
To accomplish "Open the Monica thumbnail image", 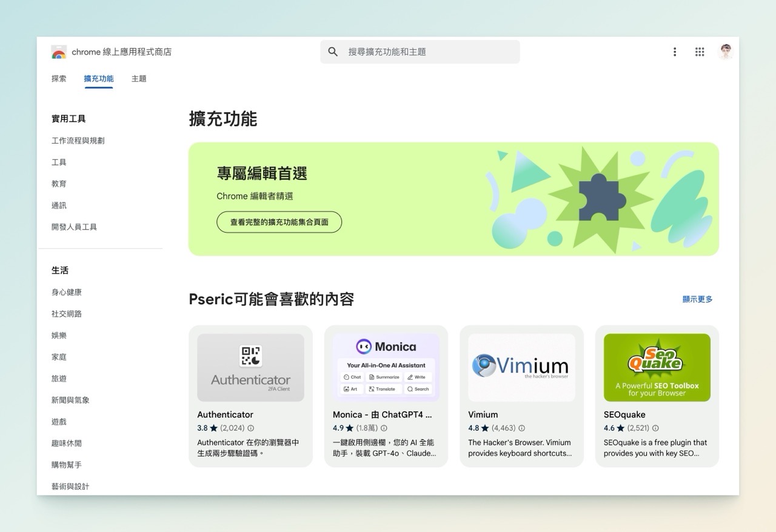I will (386, 368).
